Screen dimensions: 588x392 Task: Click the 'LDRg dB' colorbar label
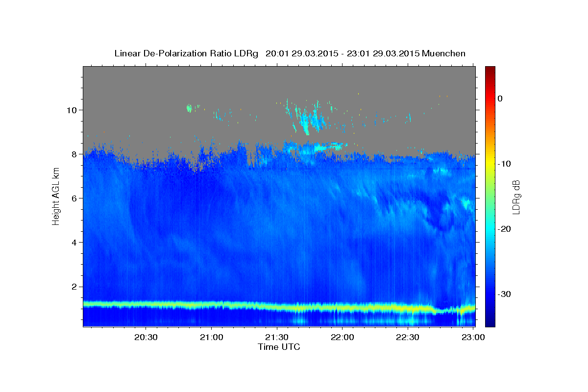pos(515,196)
